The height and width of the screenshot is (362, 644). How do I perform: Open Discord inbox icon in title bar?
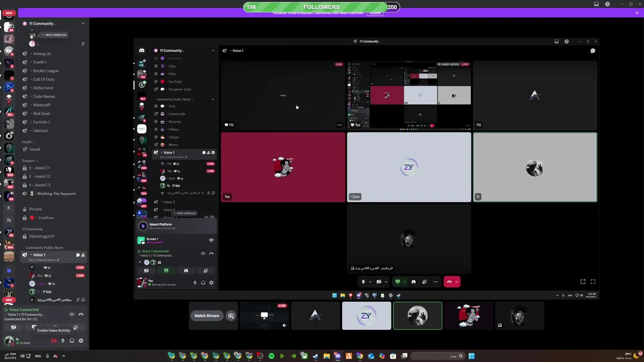597,4
